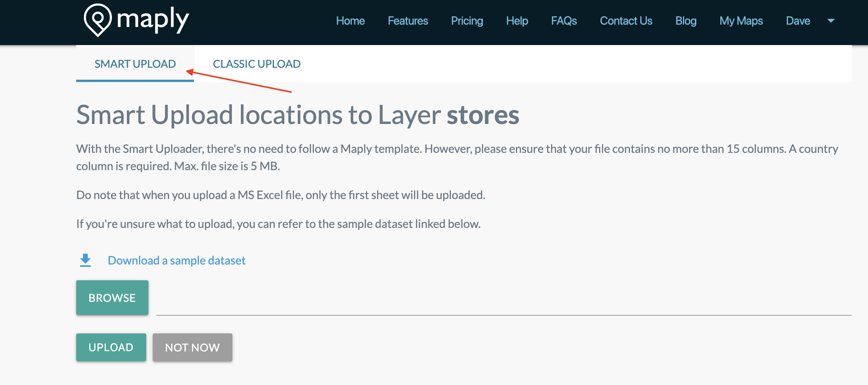Visit the Blog link

click(x=686, y=21)
